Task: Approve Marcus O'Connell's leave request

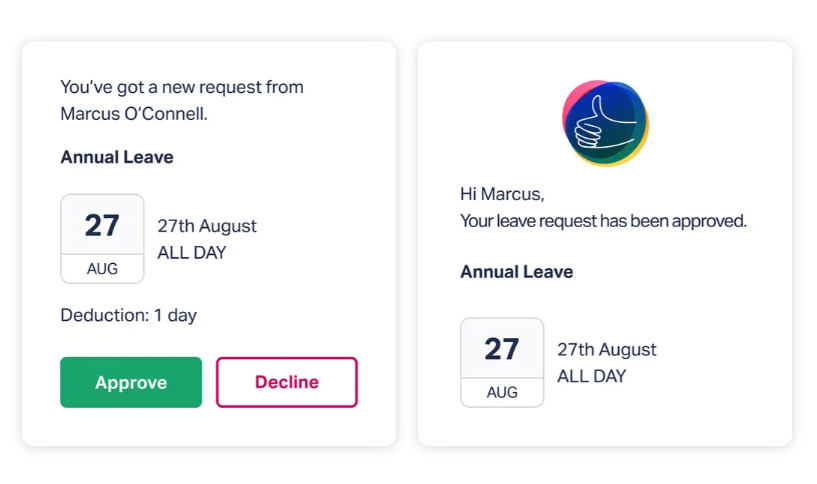Action: coord(131,382)
